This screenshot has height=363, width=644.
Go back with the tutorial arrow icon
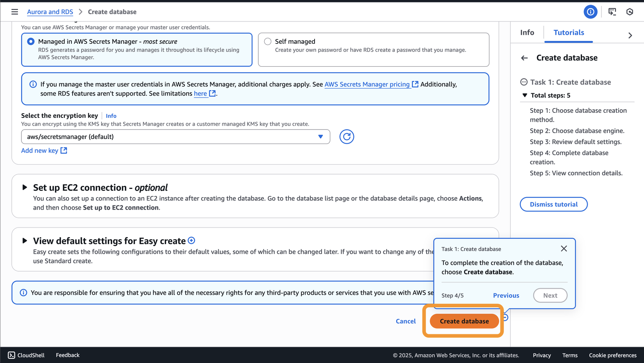(x=524, y=58)
